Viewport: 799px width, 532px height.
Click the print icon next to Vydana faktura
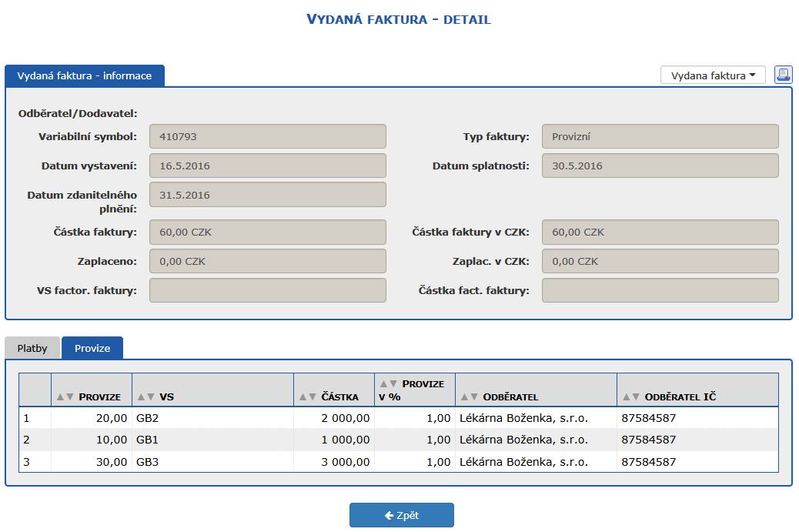783,75
